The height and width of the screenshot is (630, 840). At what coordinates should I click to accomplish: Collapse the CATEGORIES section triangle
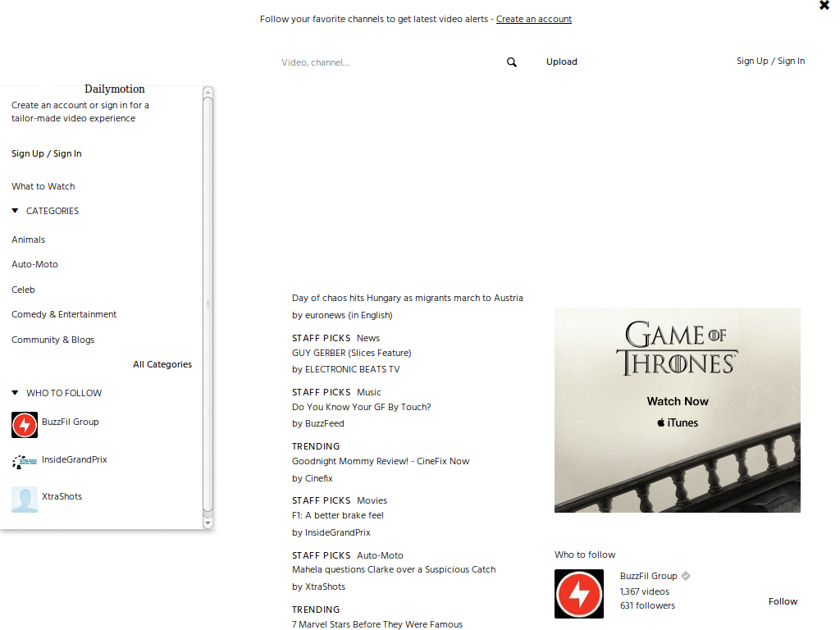[15, 211]
